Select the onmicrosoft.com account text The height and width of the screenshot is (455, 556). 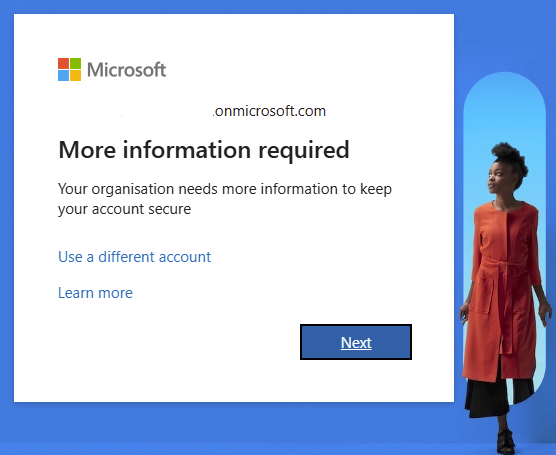click(269, 111)
